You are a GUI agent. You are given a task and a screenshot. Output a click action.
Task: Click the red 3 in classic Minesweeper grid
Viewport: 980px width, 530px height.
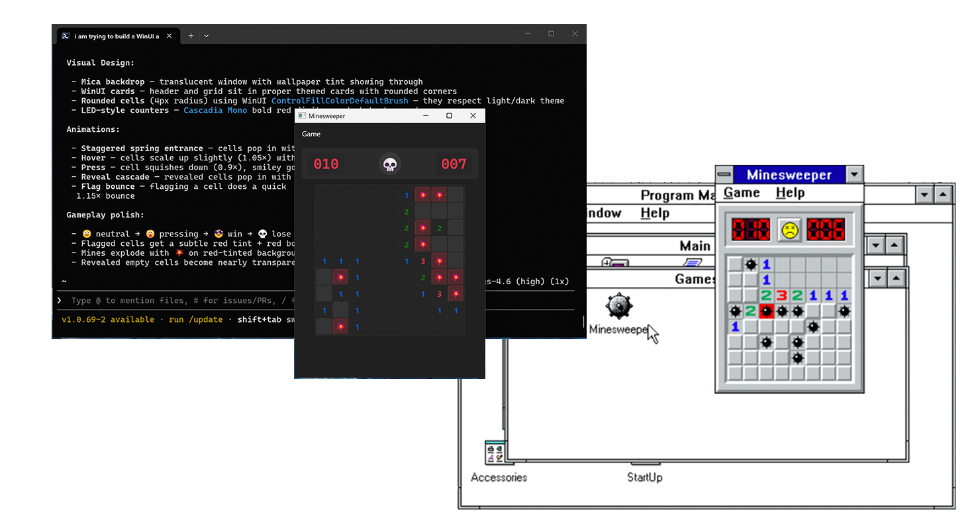pos(782,295)
